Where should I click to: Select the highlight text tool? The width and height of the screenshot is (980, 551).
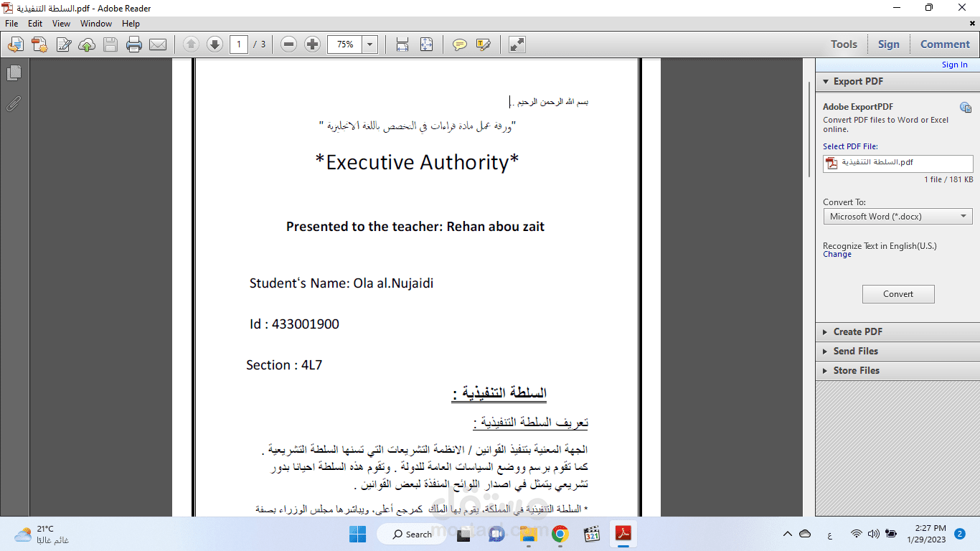(x=484, y=44)
